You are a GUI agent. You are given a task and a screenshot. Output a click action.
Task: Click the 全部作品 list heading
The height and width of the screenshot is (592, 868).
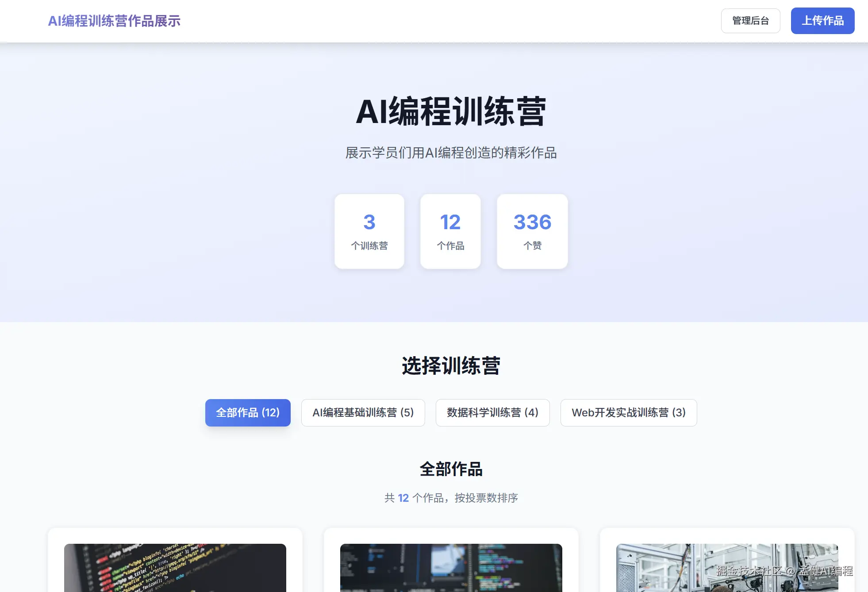451,469
